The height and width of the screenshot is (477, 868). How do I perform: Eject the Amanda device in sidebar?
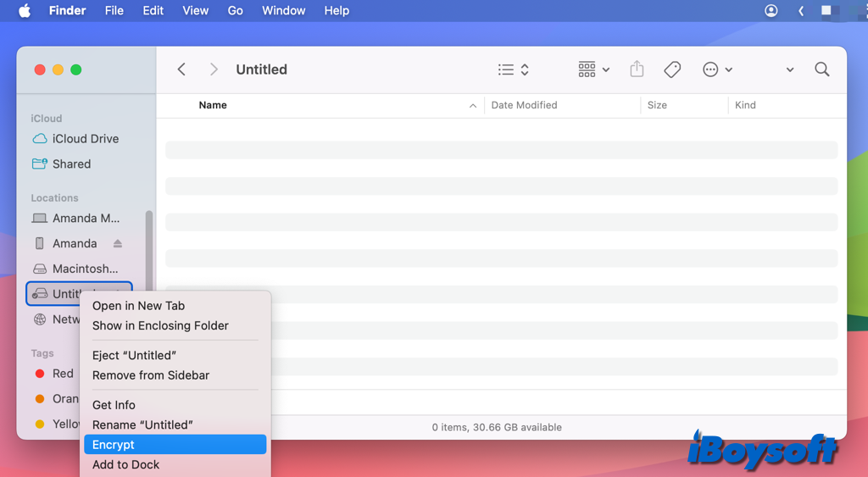click(118, 244)
